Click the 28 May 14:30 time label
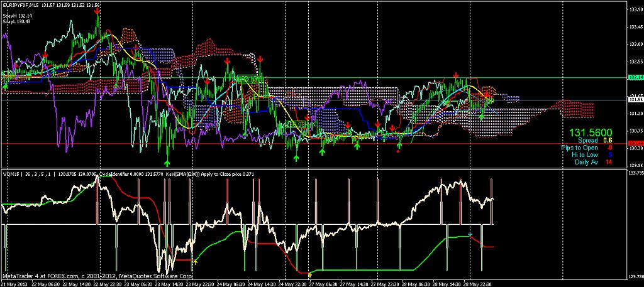Image resolution: width=644 pixels, height=287 pixels. click(x=446, y=284)
